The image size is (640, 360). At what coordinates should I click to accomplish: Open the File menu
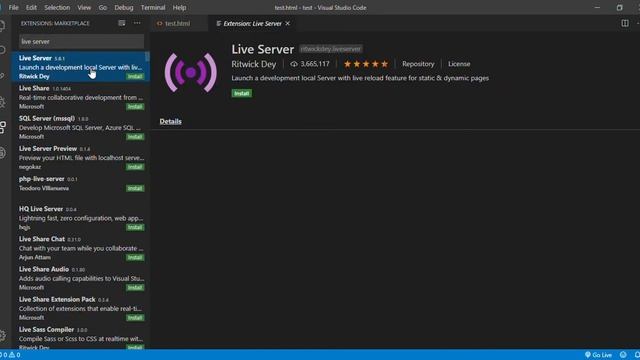pyautogui.click(x=13, y=7)
